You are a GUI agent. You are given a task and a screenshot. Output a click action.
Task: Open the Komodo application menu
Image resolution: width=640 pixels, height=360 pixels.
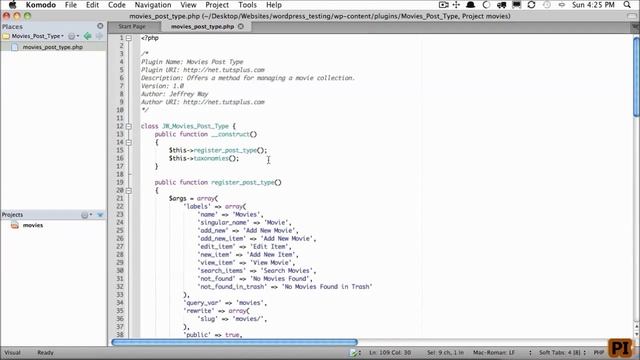click(x=41, y=5)
